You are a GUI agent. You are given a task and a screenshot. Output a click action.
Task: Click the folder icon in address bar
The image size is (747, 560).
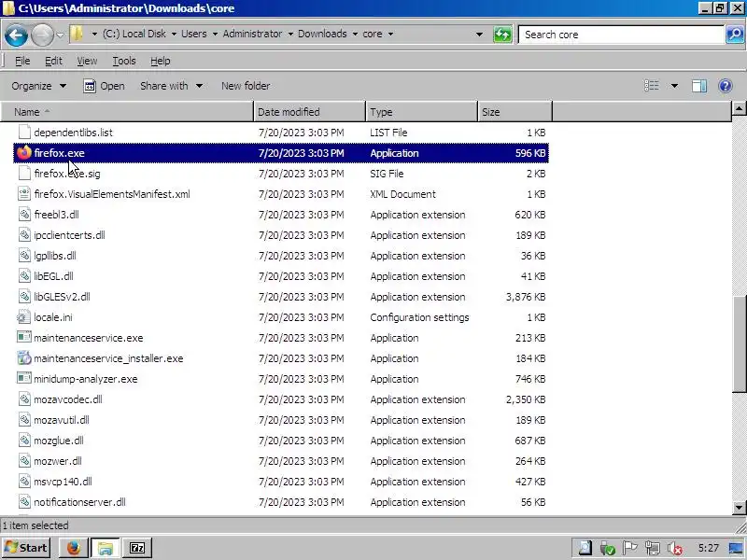click(x=77, y=34)
